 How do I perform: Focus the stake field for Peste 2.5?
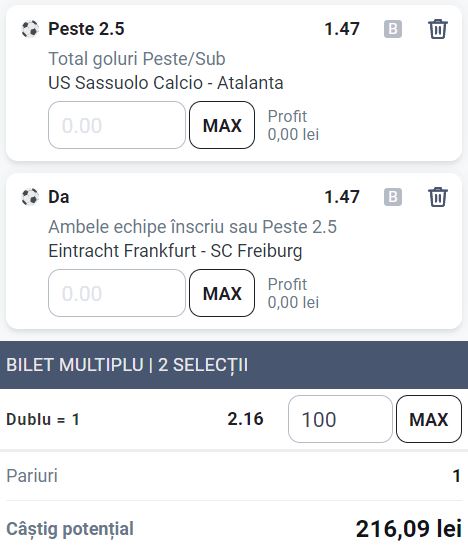point(117,125)
